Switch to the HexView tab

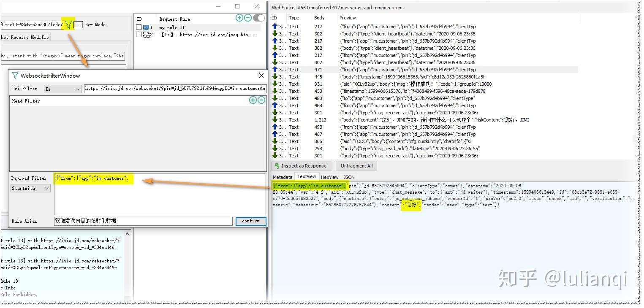pyautogui.click(x=329, y=177)
